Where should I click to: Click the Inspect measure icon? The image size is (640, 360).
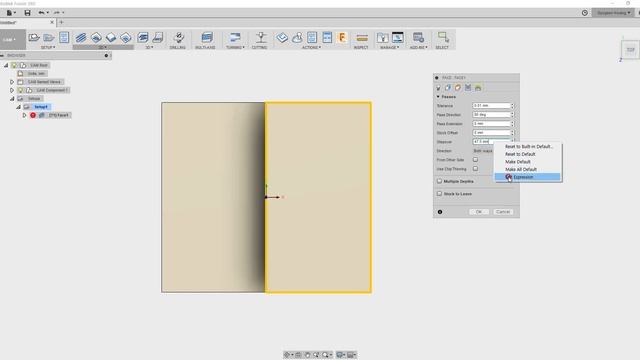coord(362,38)
